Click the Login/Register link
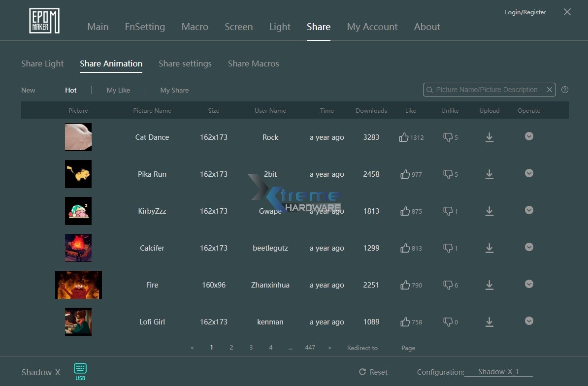Viewport: 588px width, 386px height. [525, 12]
